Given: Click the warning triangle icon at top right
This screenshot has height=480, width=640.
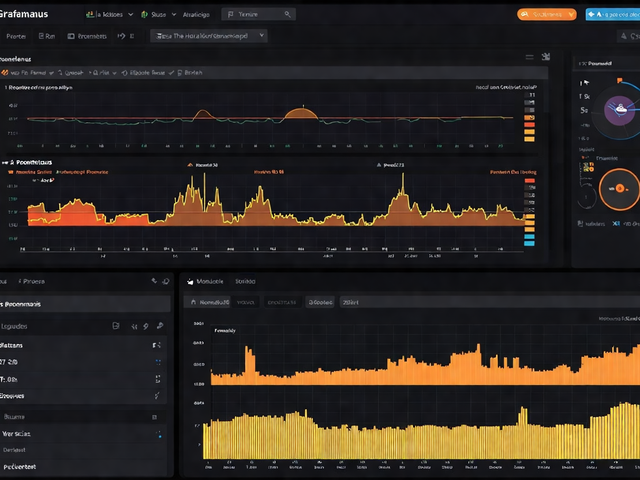Looking at the screenshot, I should click(624, 36).
